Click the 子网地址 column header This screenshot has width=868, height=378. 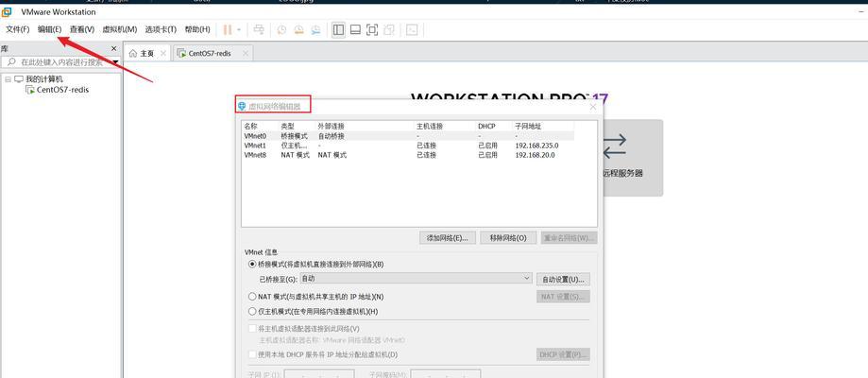point(528,127)
